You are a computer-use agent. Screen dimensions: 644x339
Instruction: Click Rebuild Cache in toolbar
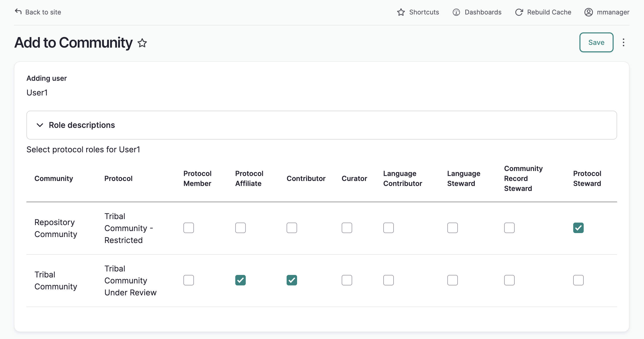click(x=543, y=12)
